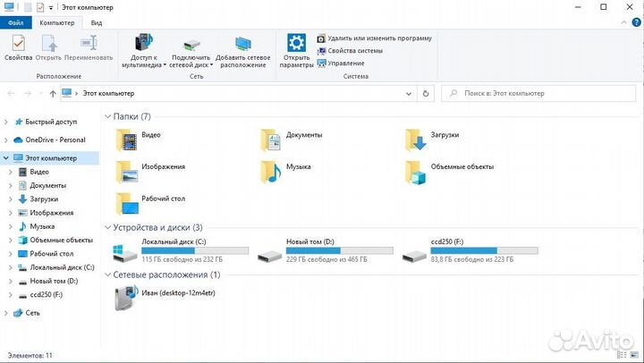Switch to the Вид ribbon tab
Image resolution: width=644 pixels, height=363 pixels.
[x=97, y=21]
